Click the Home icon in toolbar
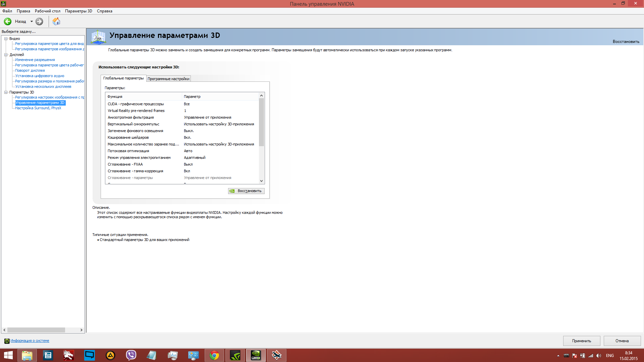 (x=56, y=21)
